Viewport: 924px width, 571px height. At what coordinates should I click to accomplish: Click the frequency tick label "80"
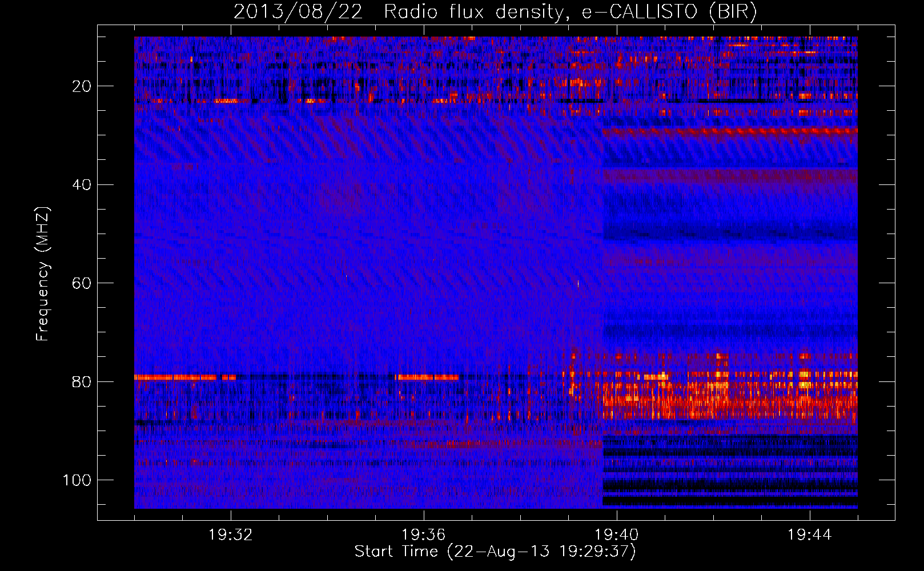82,381
